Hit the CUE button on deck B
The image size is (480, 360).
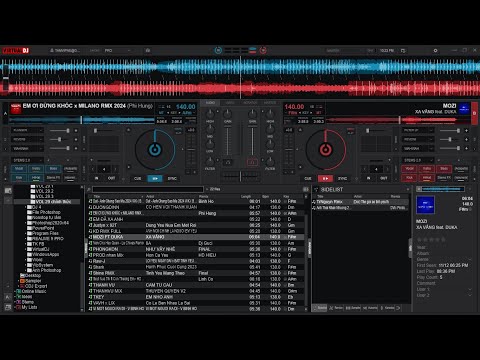point(308,178)
